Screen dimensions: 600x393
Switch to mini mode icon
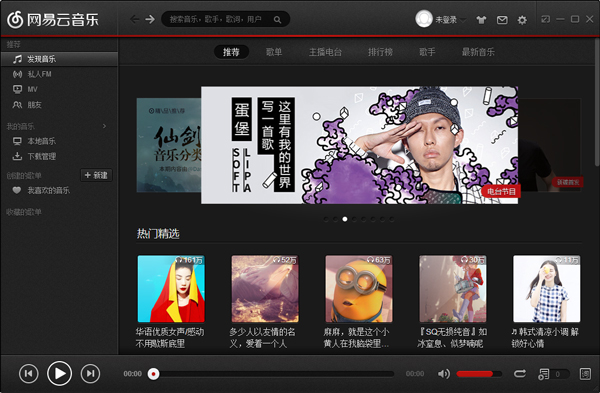[x=545, y=19]
